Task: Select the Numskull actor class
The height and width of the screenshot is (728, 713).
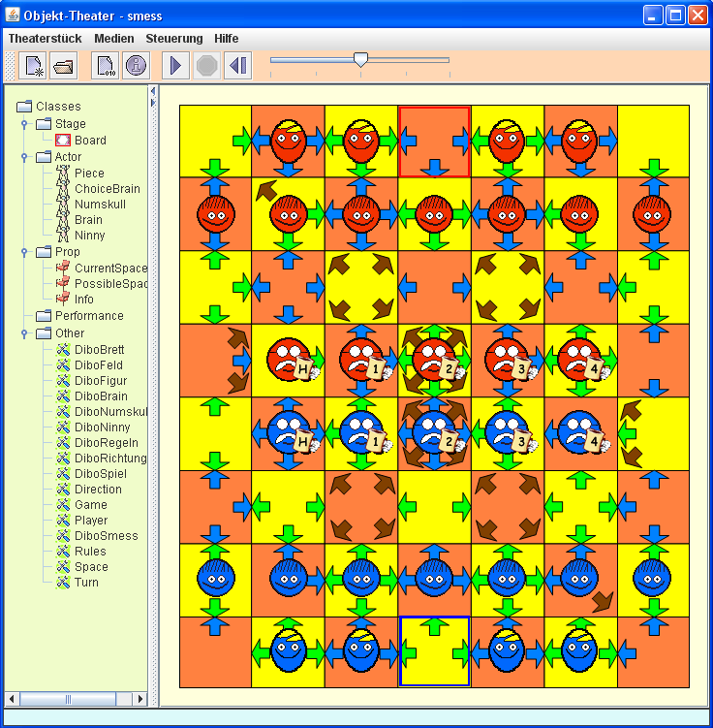Action: 100,205
